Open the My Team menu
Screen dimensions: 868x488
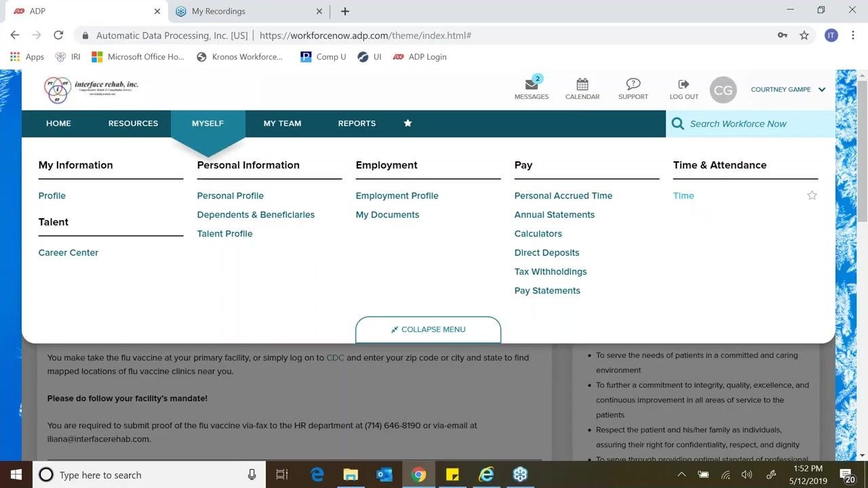point(282,123)
